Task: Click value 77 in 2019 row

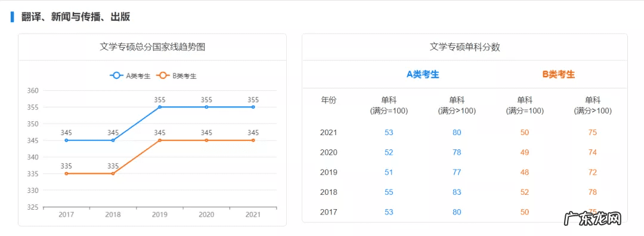Action: click(457, 172)
